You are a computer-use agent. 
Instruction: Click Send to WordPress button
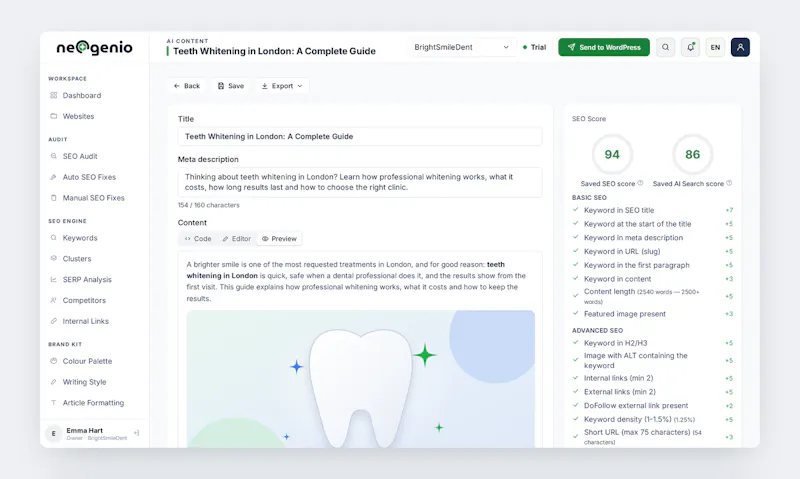[x=604, y=47]
